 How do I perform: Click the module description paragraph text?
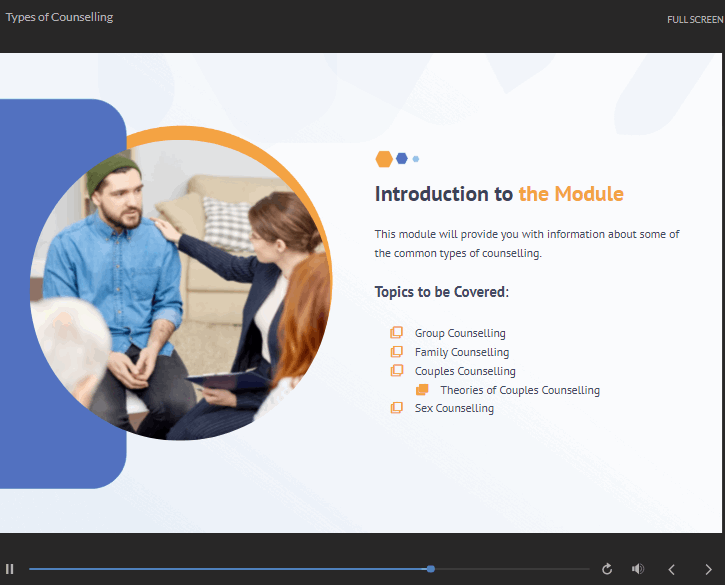point(527,243)
